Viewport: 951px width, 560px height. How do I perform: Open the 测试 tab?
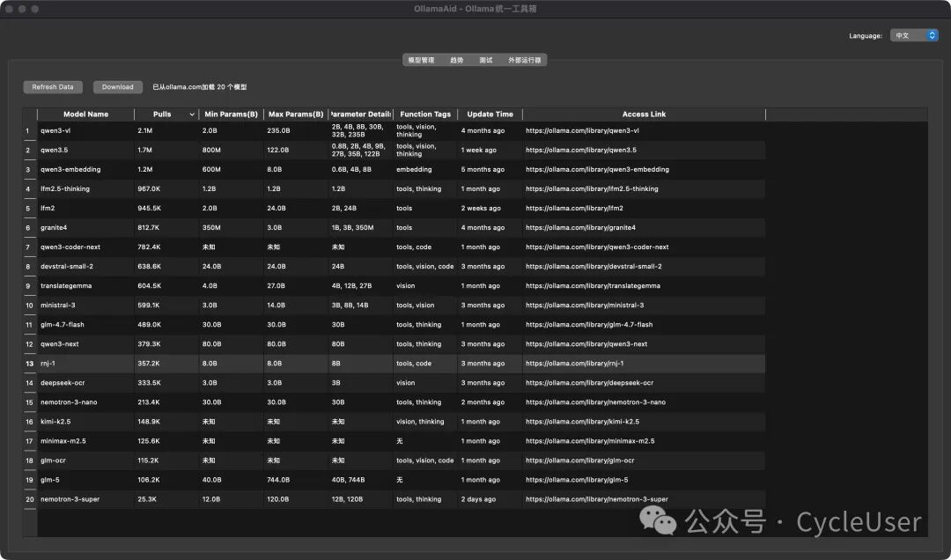tap(486, 60)
